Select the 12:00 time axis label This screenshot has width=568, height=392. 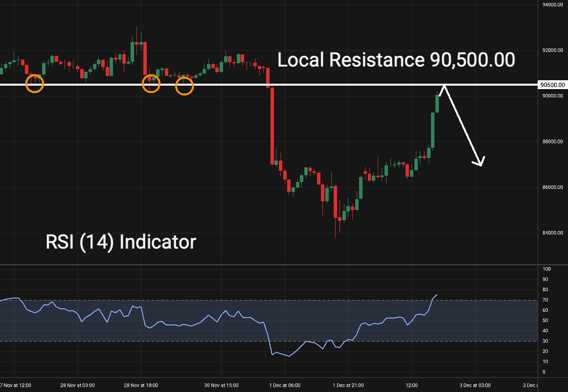tap(411, 386)
